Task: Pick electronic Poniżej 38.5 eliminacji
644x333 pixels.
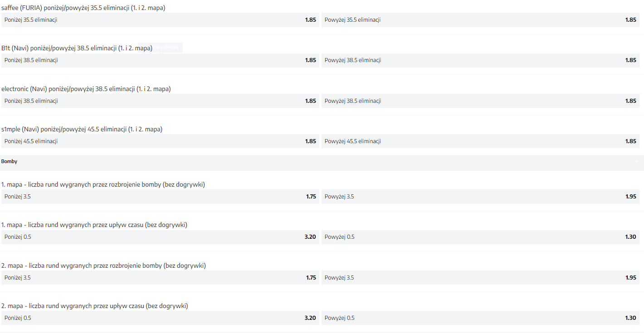Action: click(x=160, y=101)
